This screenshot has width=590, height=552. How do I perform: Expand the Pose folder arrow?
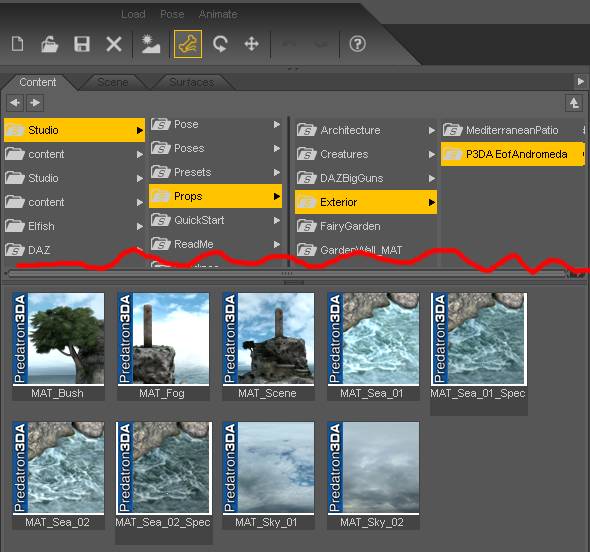(277, 124)
